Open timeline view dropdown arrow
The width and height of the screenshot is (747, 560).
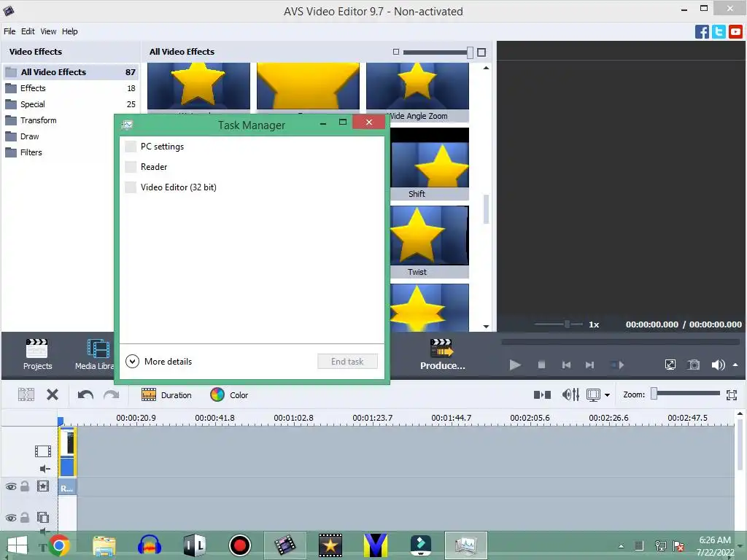[607, 394]
